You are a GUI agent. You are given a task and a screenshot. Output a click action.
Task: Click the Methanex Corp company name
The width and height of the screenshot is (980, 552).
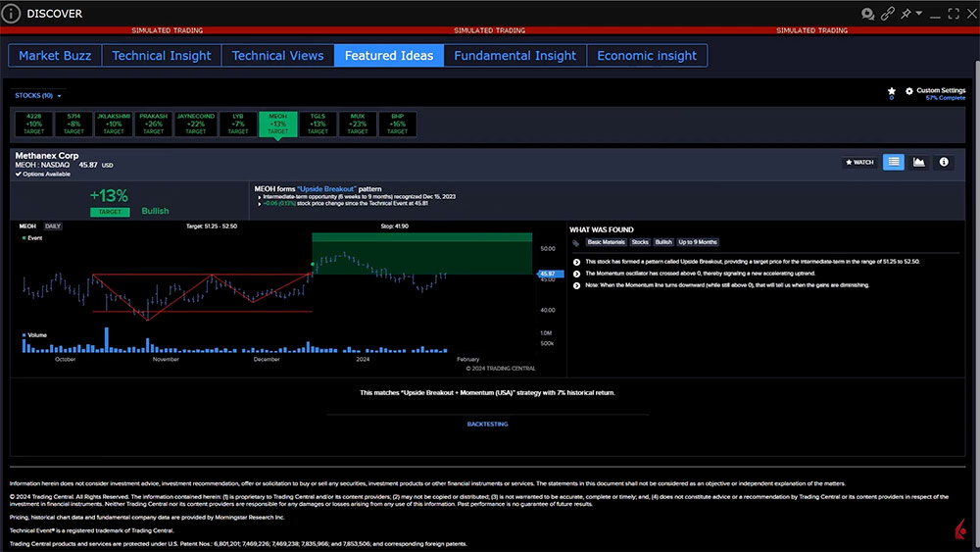tap(47, 155)
